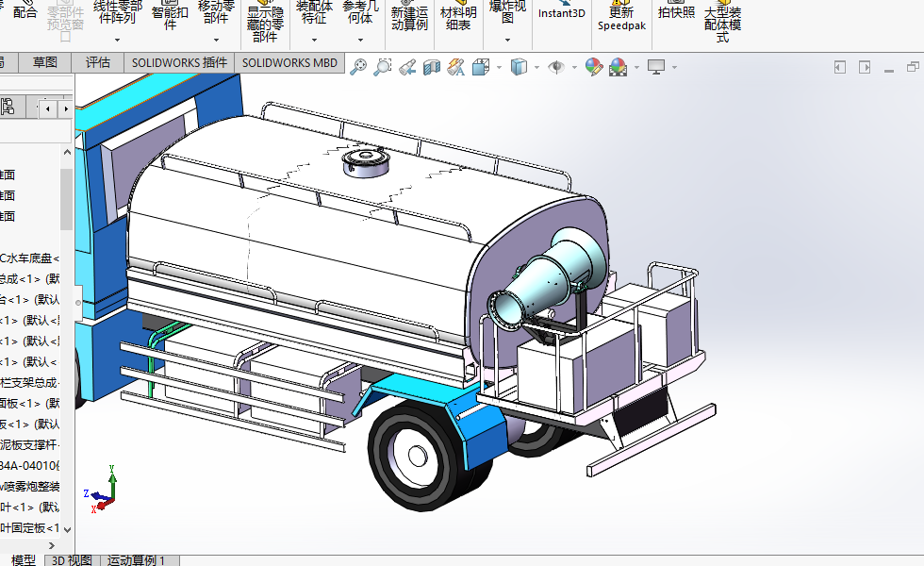The image size is (924, 566).
Task: Click the Previous View icon
Action: point(407,66)
